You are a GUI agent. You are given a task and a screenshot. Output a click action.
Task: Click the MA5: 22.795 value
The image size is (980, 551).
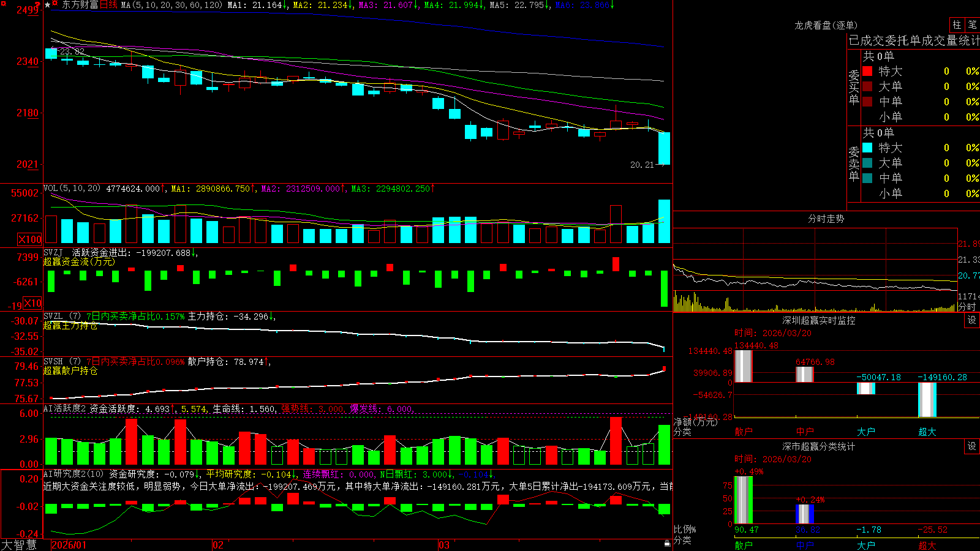tap(520, 5)
